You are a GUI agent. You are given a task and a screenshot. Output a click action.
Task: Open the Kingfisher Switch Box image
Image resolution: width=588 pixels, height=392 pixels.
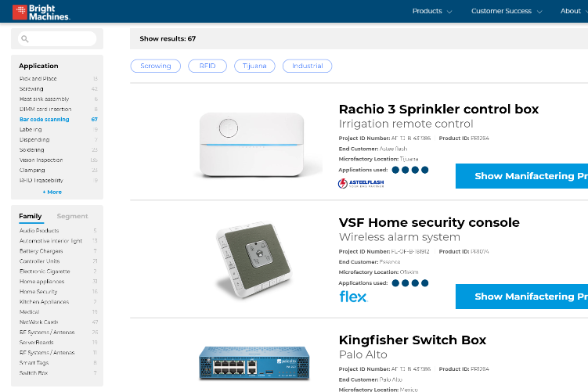pos(254,363)
